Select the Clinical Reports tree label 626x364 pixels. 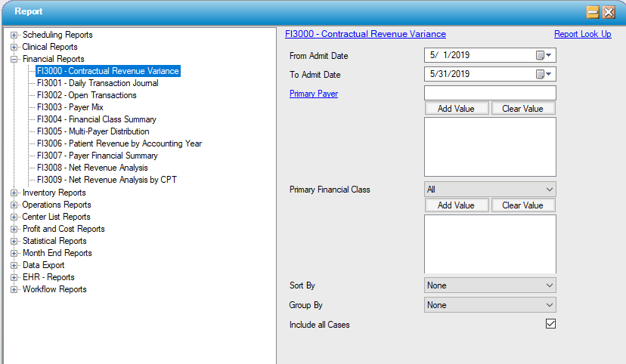pos(50,47)
